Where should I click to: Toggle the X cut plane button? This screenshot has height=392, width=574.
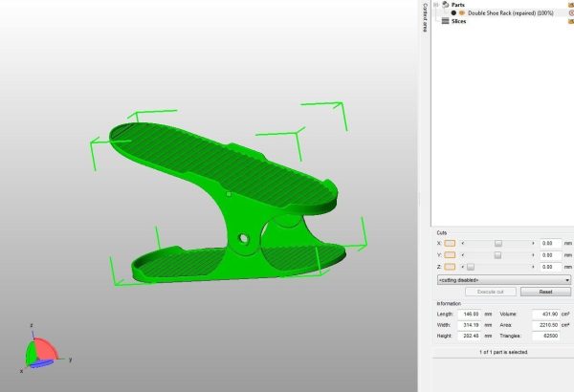[x=450, y=244]
